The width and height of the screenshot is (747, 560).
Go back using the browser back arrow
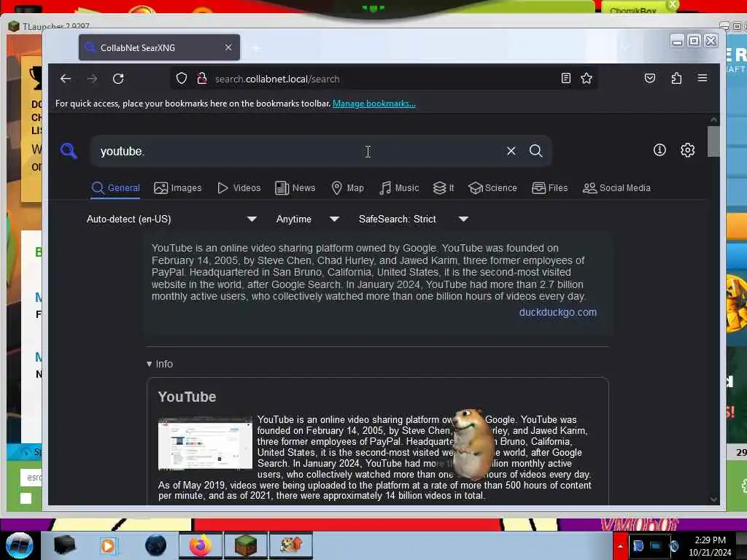click(x=65, y=79)
